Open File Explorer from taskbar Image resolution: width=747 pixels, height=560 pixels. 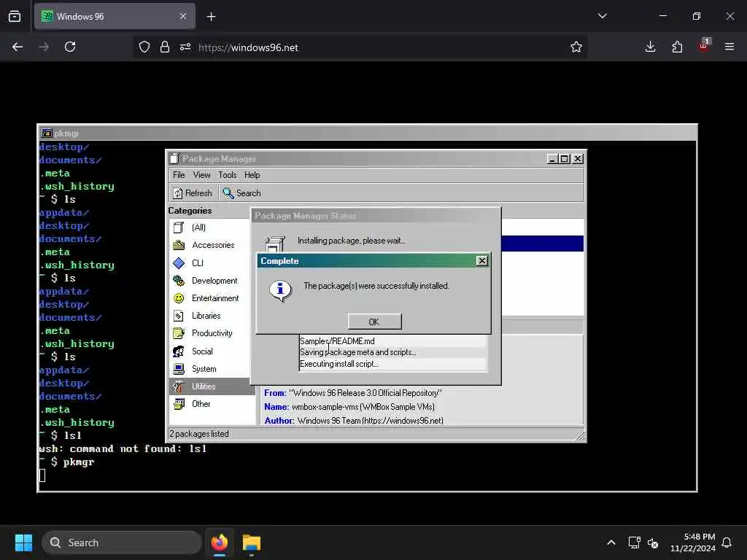(x=252, y=542)
